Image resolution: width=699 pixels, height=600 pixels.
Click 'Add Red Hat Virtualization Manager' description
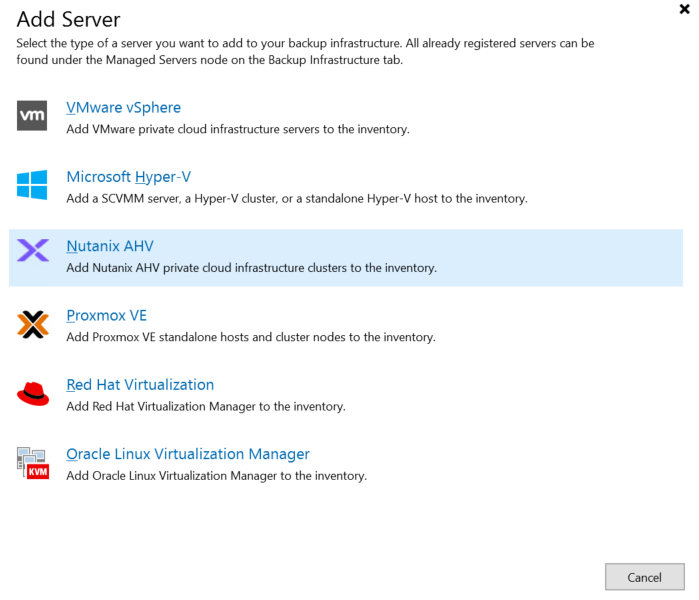pos(206,407)
